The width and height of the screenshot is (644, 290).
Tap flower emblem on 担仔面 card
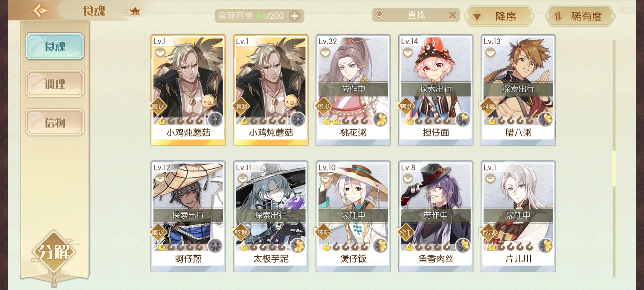pos(463,119)
